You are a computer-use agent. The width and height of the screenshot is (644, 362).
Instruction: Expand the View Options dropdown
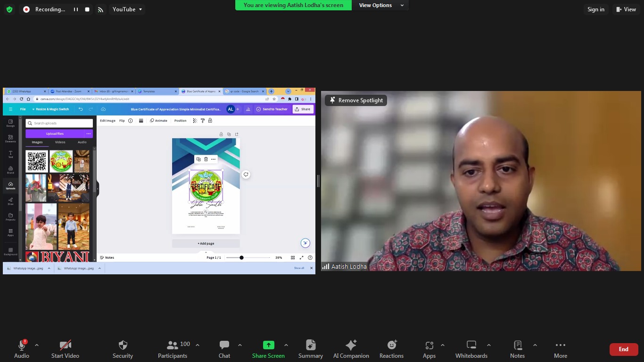pyautogui.click(x=381, y=5)
